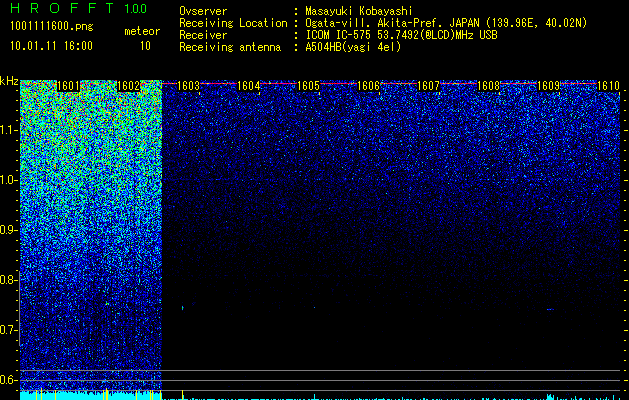Click the 1603 time marker

pos(189,86)
